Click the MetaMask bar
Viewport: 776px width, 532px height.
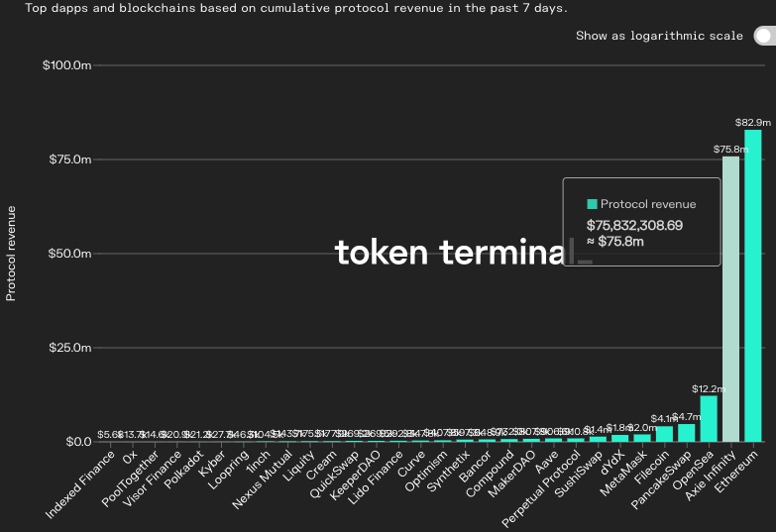click(x=642, y=438)
